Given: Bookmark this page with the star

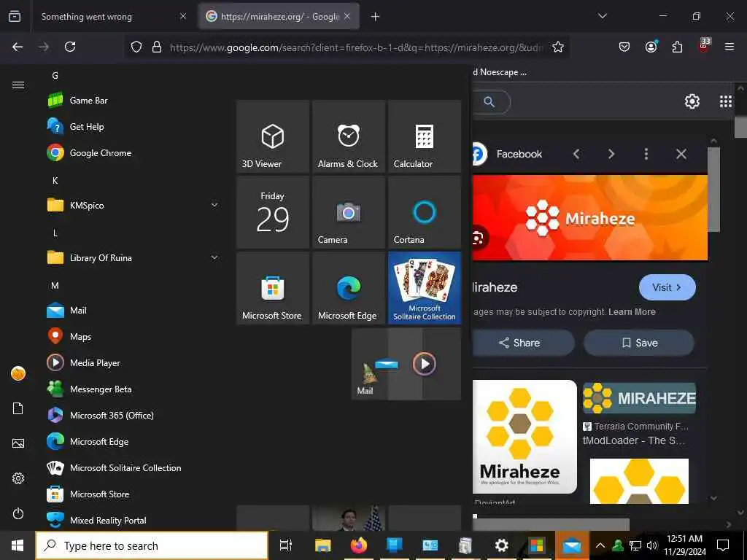Looking at the screenshot, I should click(x=558, y=47).
